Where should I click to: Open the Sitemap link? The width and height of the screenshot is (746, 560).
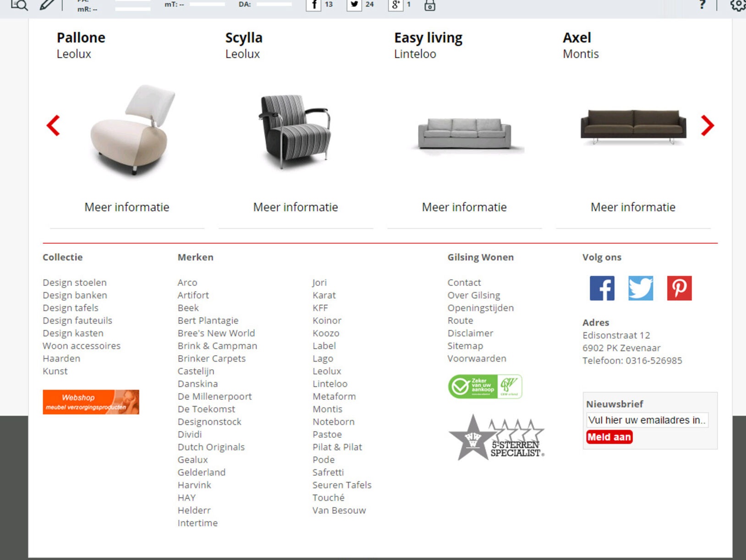pyautogui.click(x=465, y=346)
